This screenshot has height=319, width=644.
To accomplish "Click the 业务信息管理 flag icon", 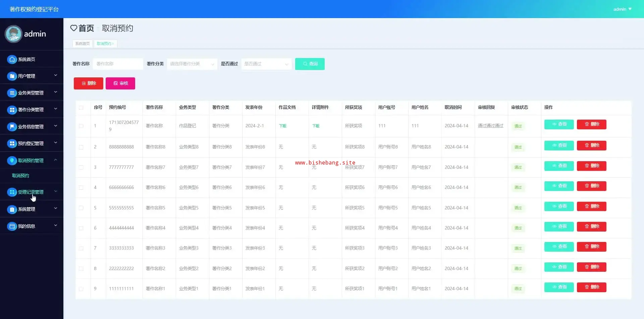I will click(12, 127).
